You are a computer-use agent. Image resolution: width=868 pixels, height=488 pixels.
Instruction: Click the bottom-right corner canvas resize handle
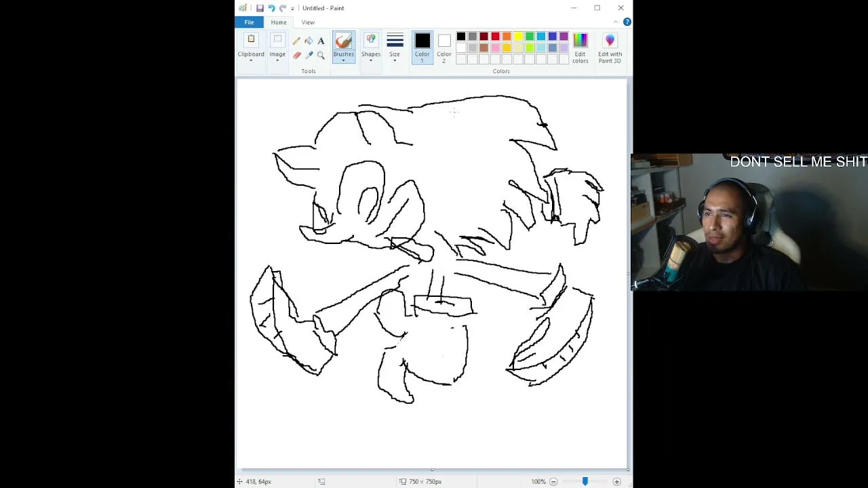628,469
